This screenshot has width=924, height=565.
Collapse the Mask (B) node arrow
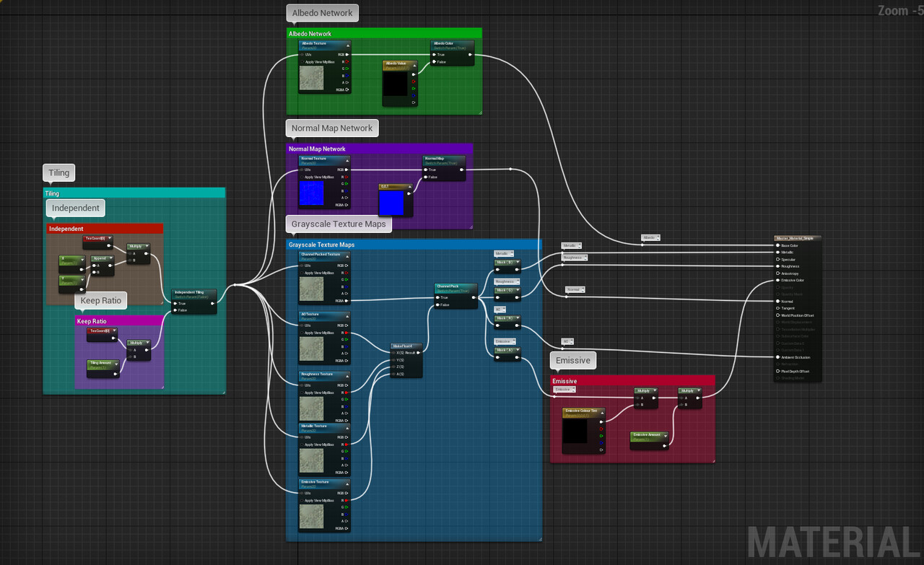pyautogui.click(x=517, y=262)
